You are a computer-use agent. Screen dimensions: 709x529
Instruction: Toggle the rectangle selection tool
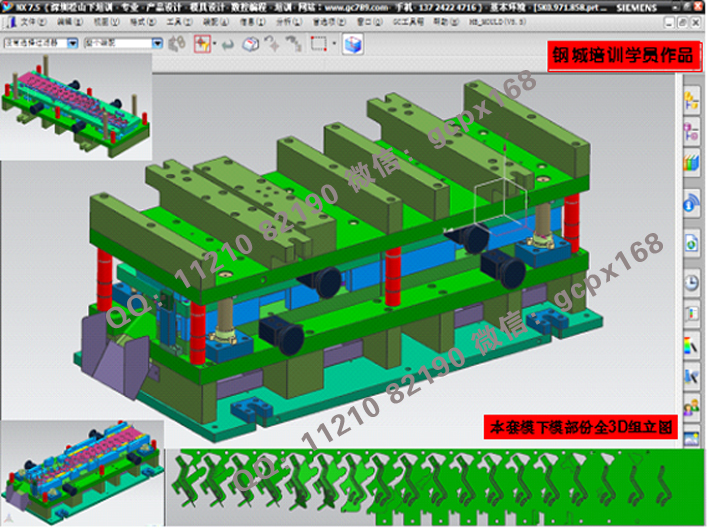(318, 44)
